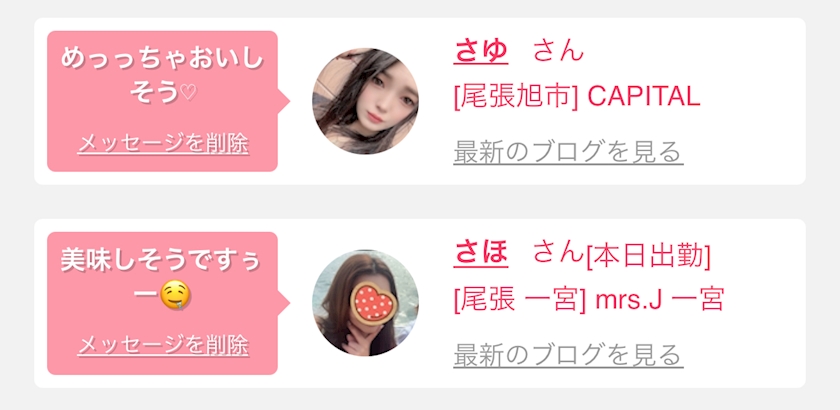Open the さほ name link
Screen dimensions: 840x410
coord(481,254)
